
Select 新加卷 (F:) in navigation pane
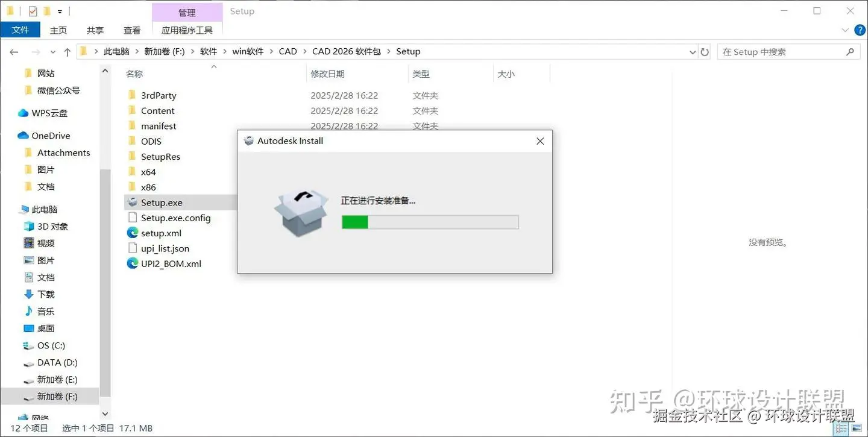(x=57, y=397)
